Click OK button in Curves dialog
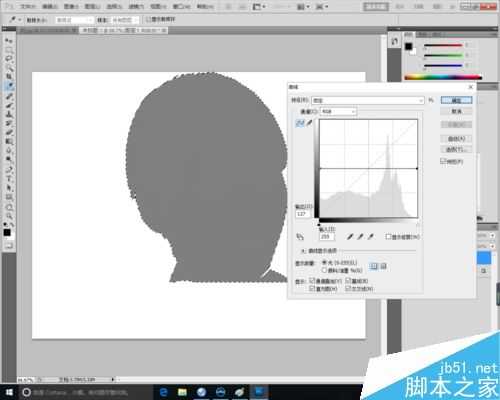The image size is (500, 400). coord(456,100)
